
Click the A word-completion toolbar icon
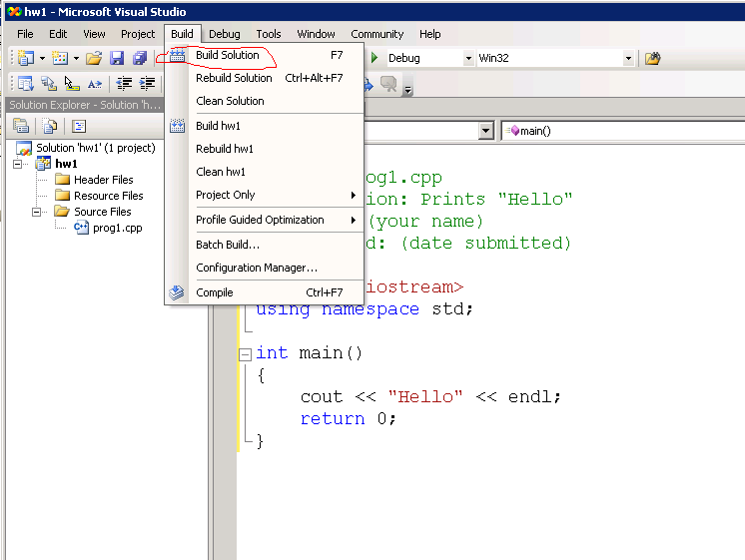[95, 84]
